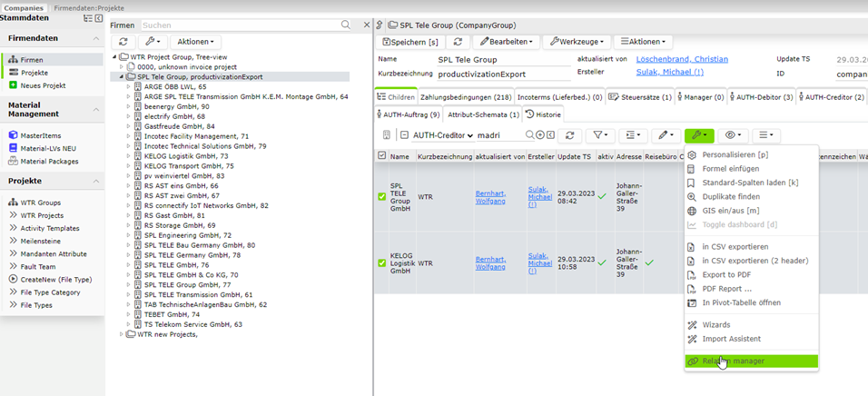Open the filter funnel dropdown
Image resolution: width=868 pixels, height=396 pixels.
click(600, 135)
